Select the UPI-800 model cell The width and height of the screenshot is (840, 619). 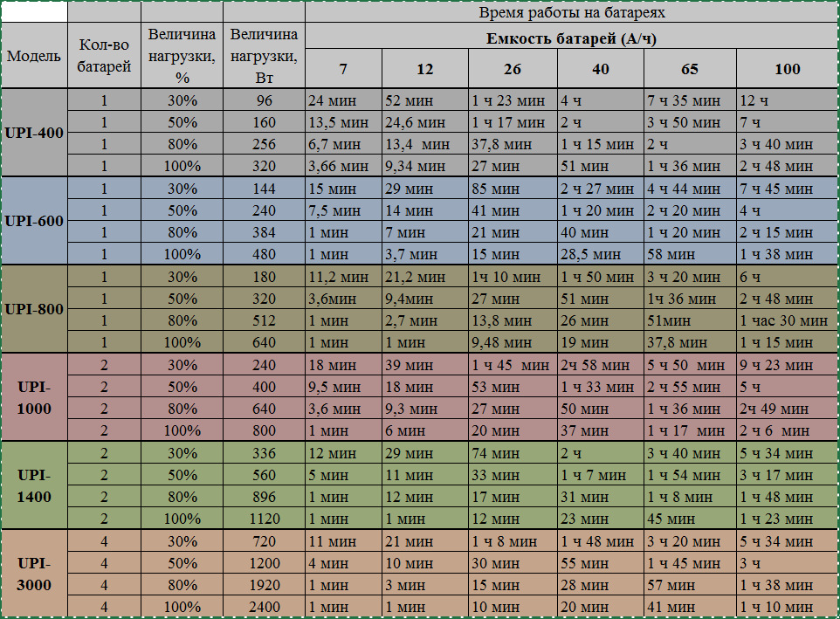point(34,309)
